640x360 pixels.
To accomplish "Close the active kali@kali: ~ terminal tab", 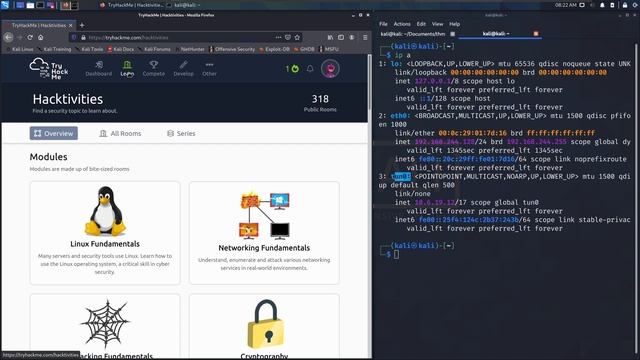I will point(536,34).
